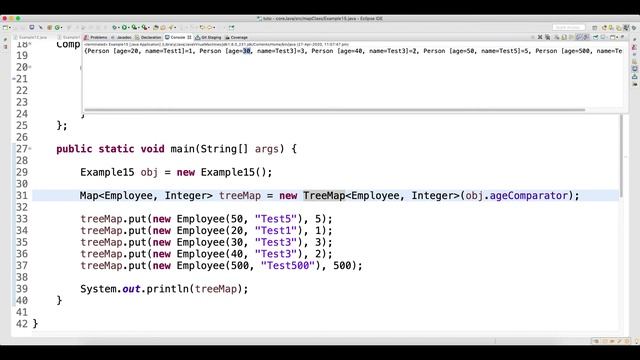
Task: Click the string "Test500" on line 37
Action: pos(288,266)
